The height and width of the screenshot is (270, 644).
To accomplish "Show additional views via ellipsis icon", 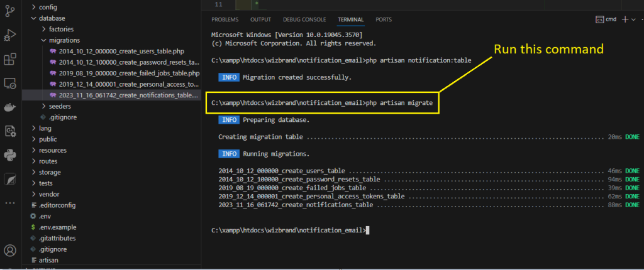I will pyautogui.click(x=10, y=203).
